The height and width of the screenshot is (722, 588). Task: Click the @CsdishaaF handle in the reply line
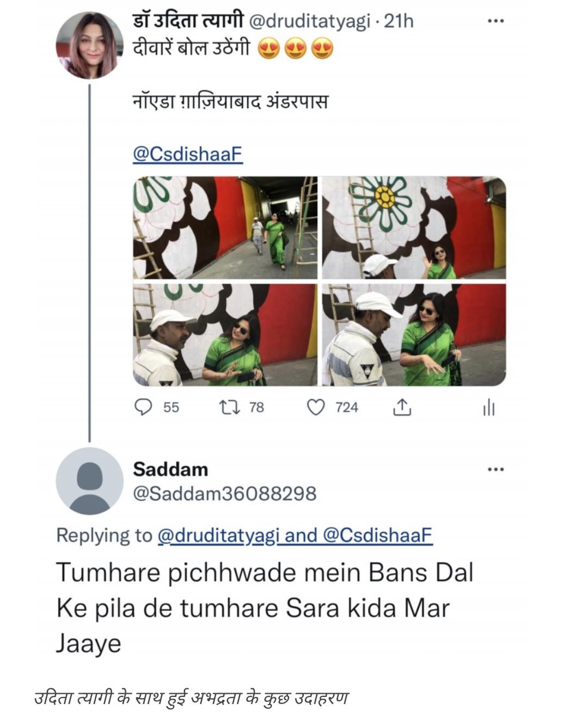(378, 535)
